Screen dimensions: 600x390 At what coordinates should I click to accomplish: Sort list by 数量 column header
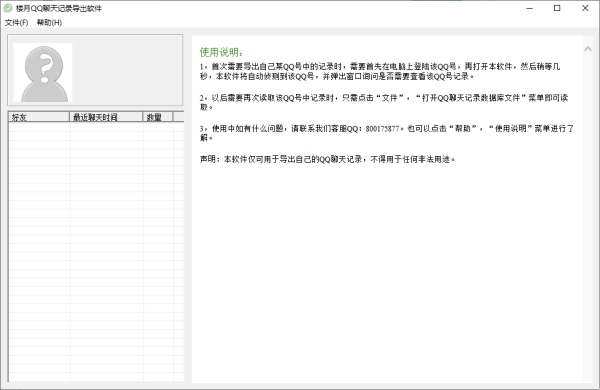coord(158,117)
